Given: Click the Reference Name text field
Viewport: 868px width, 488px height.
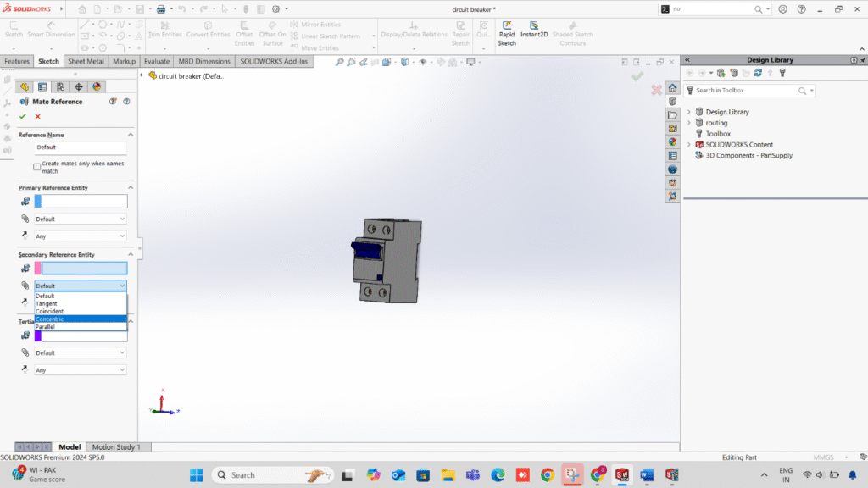Looking at the screenshot, I should pyautogui.click(x=81, y=147).
